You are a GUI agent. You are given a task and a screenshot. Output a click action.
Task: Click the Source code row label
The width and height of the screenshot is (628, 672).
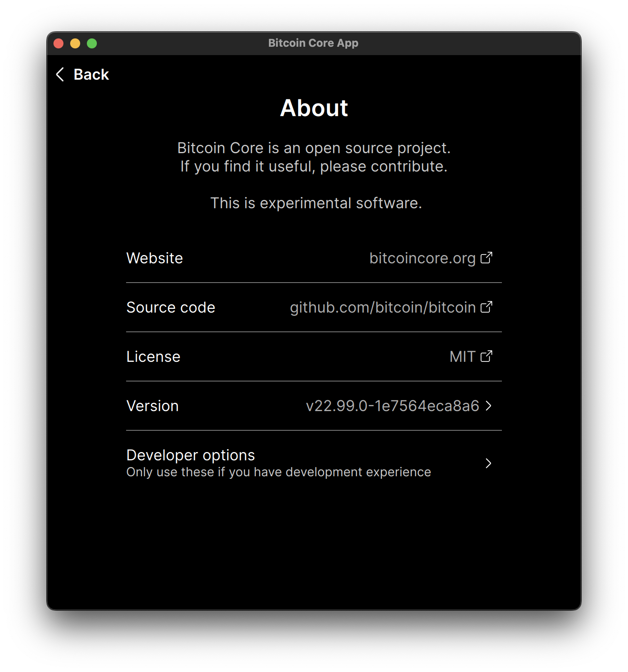(171, 308)
